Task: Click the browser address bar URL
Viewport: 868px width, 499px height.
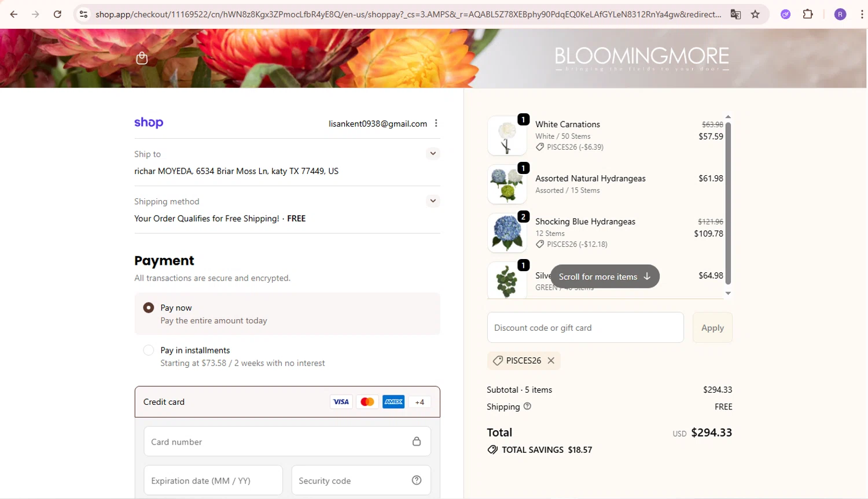Action: (x=408, y=14)
